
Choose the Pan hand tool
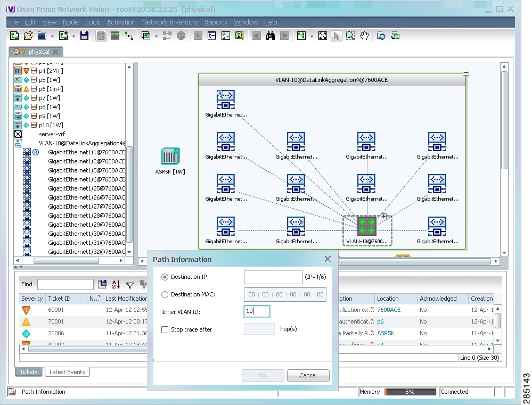[364, 36]
